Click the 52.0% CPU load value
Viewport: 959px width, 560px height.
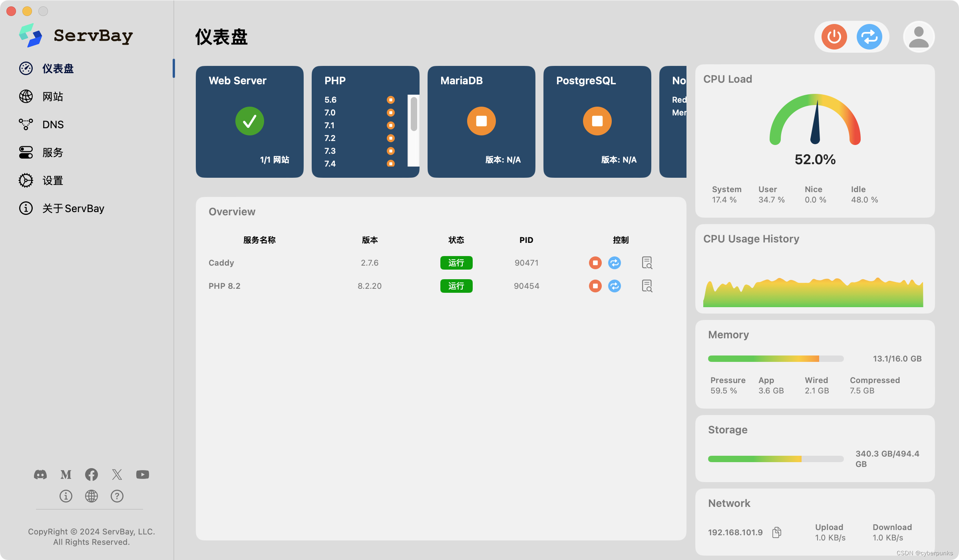coord(815,159)
